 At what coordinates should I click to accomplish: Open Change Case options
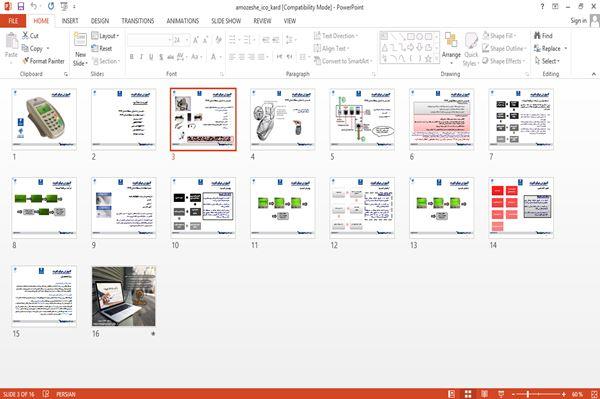click(196, 57)
